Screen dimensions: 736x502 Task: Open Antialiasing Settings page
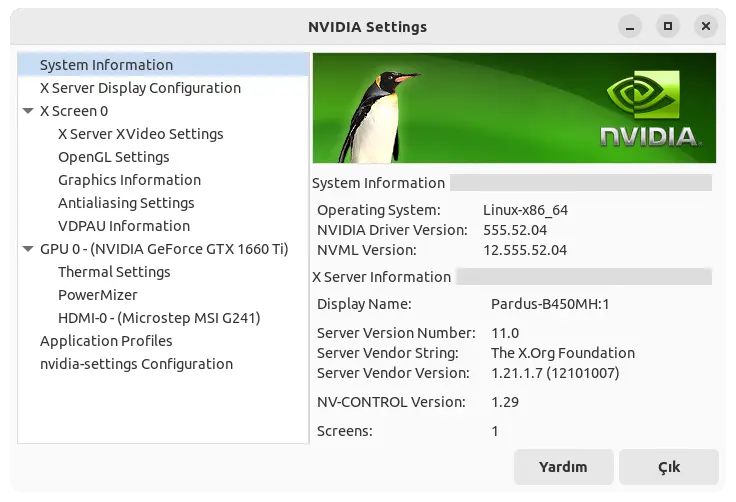click(x=126, y=203)
